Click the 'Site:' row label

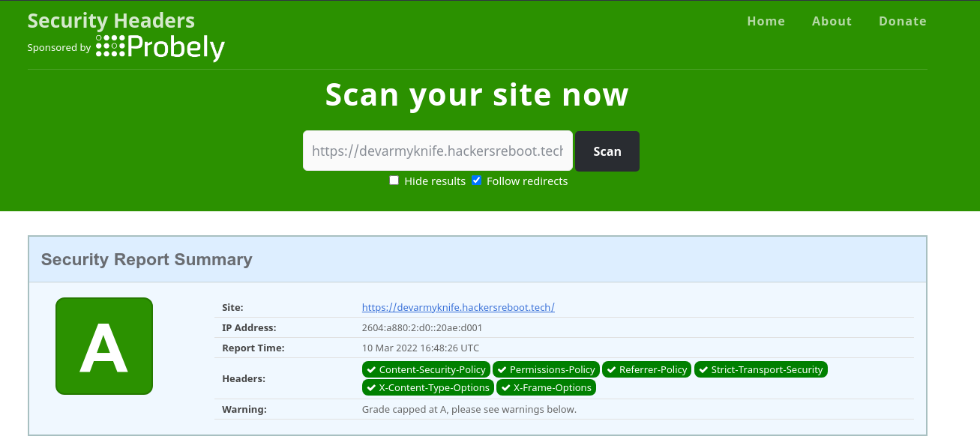pyautogui.click(x=232, y=307)
